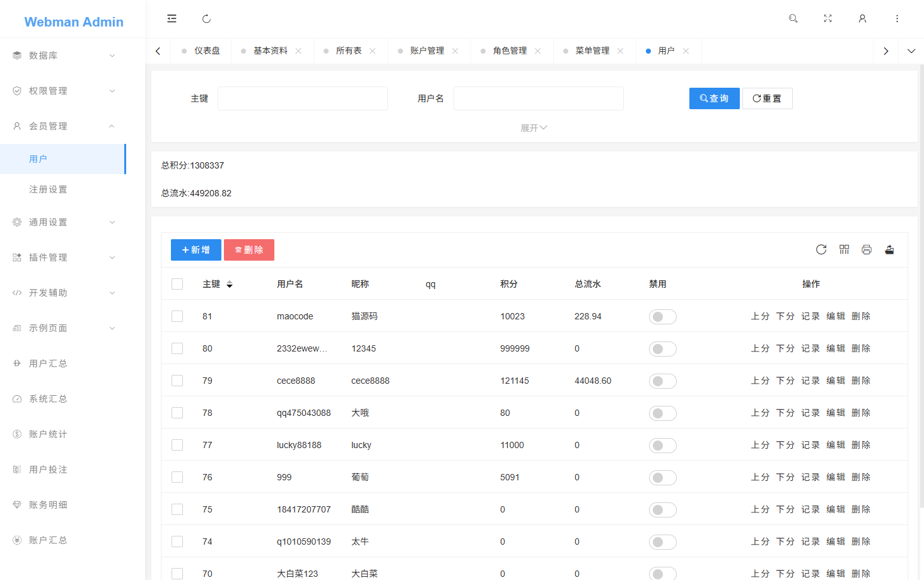Print the user table via the printer icon
The image size is (924, 580).
(867, 249)
